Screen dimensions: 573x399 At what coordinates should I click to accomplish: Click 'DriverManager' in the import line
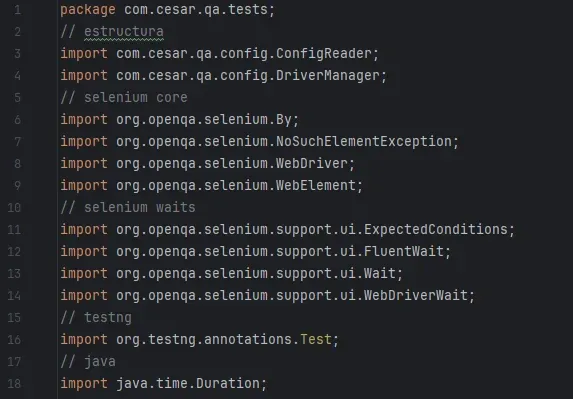point(328,76)
